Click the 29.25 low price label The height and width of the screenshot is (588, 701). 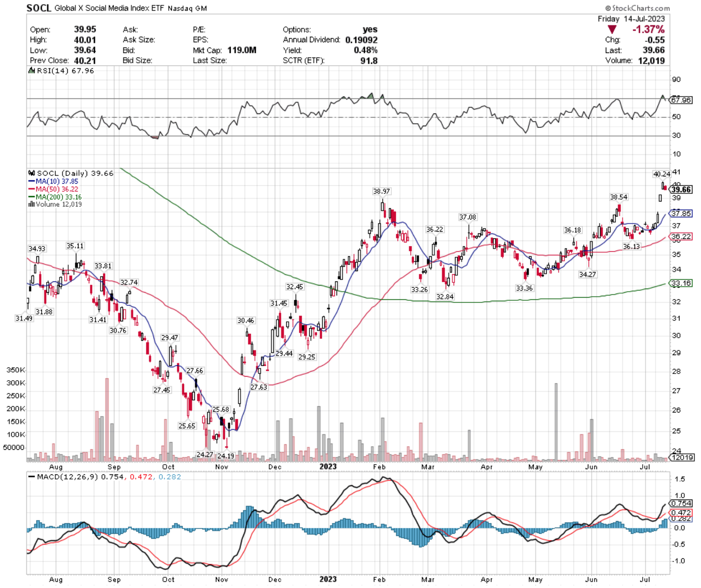[307, 357]
